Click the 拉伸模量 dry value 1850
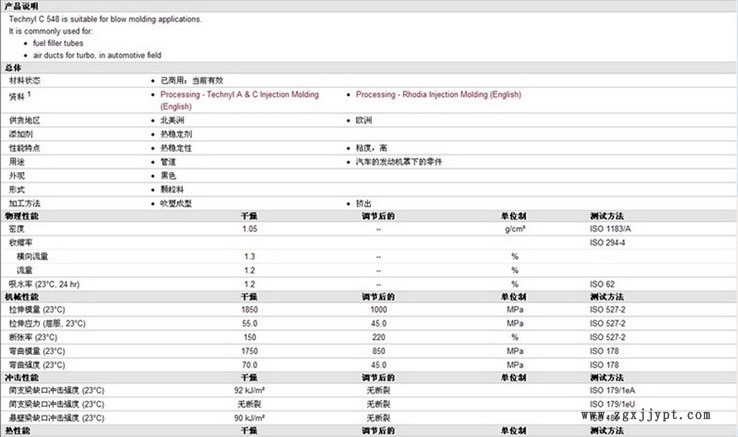This screenshot has width=738, height=437. click(x=249, y=311)
